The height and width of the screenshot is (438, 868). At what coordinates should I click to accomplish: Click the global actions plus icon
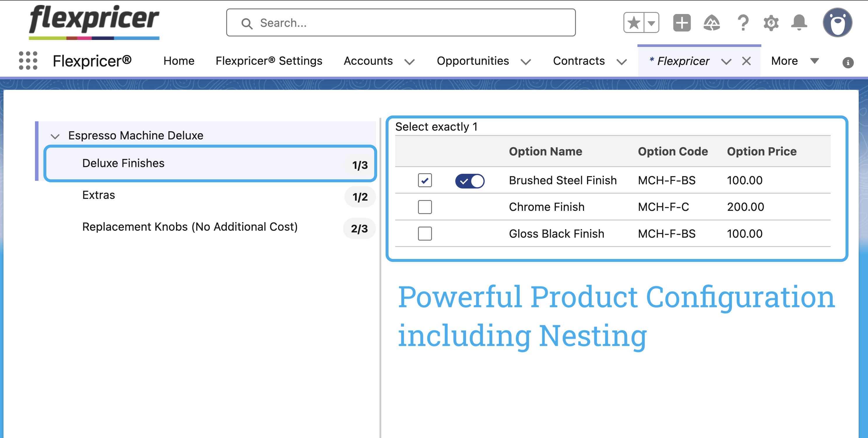(682, 23)
